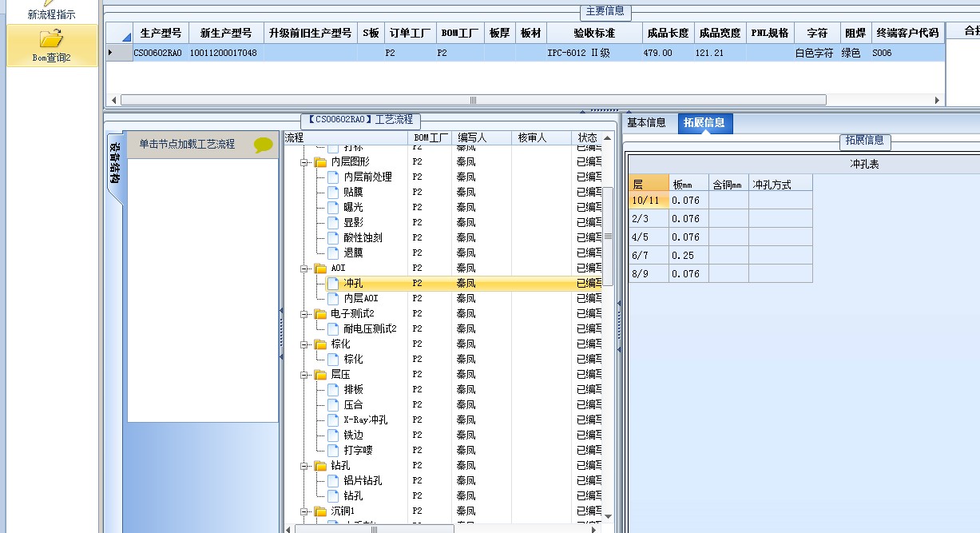Screen dimensions: 980x533
Task: Click the 层压 folder icon
Action: pos(320,374)
